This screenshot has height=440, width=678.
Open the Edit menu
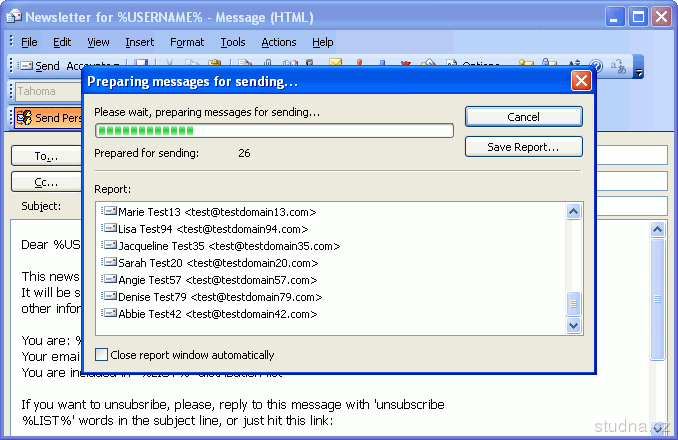[62, 42]
